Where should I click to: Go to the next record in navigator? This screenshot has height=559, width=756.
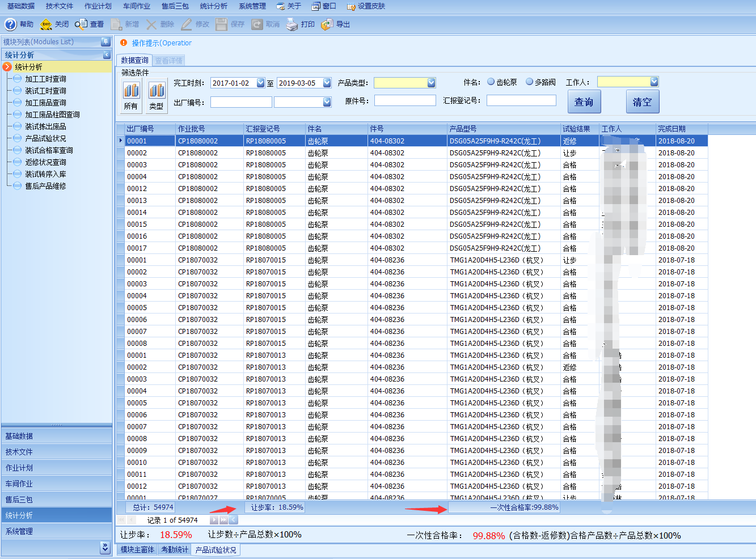(x=214, y=520)
